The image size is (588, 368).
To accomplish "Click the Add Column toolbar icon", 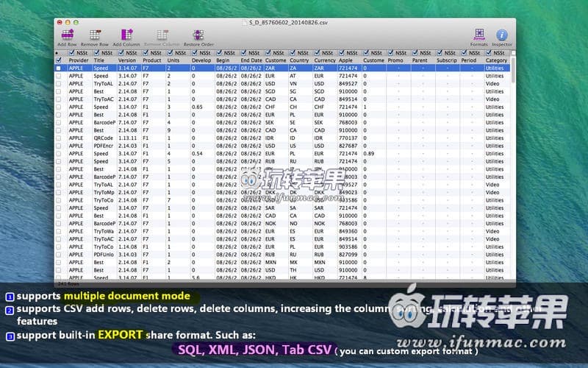I will point(126,35).
